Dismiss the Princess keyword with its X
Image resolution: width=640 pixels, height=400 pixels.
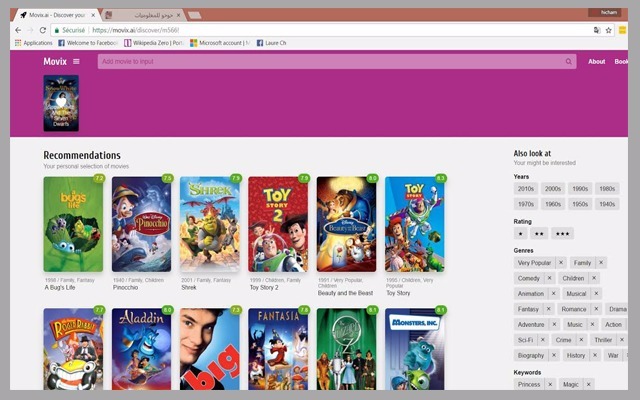550,384
